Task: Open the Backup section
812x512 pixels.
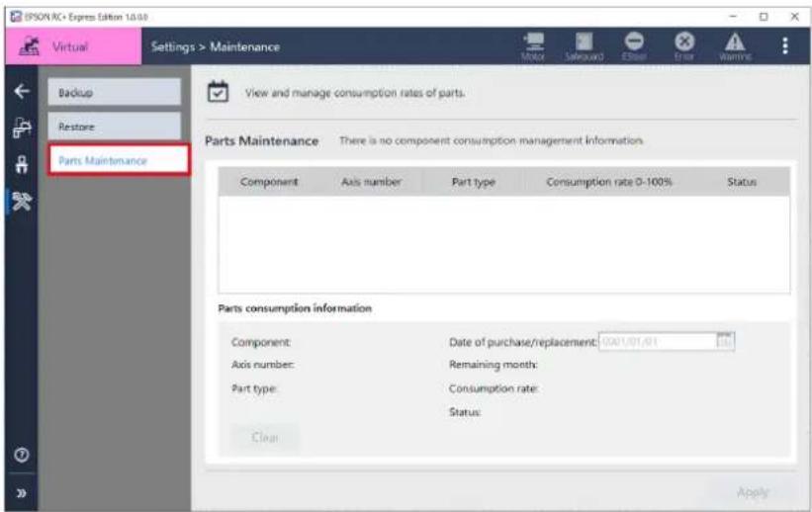Action: [x=115, y=93]
